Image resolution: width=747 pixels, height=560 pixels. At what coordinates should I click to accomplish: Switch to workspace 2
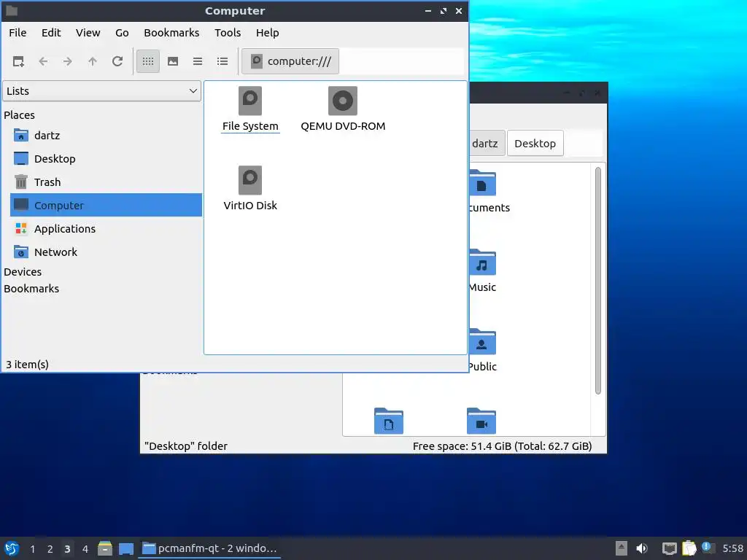[50, 549]
